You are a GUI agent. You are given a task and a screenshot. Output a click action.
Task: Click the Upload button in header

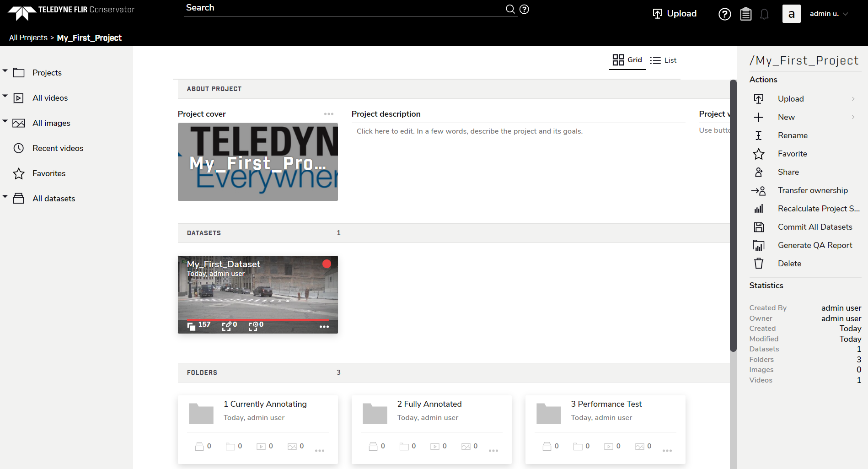[675, 14]
